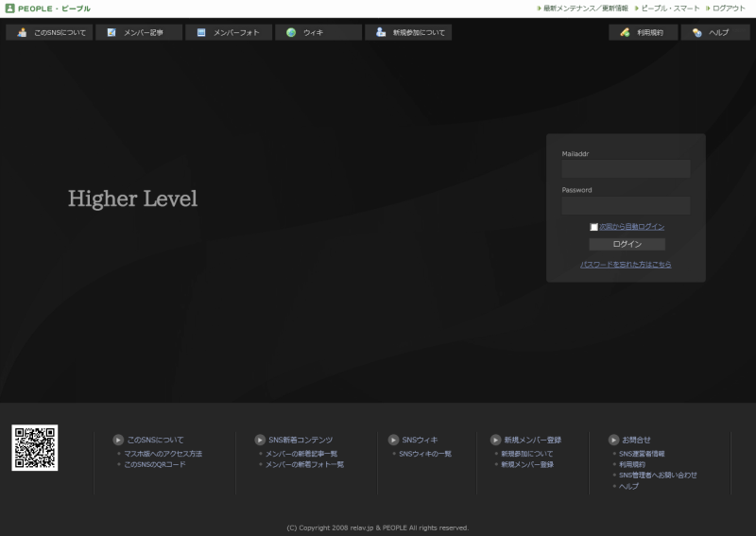Click the arrow icon beside footer SNSウィキ

pos(393,440)
